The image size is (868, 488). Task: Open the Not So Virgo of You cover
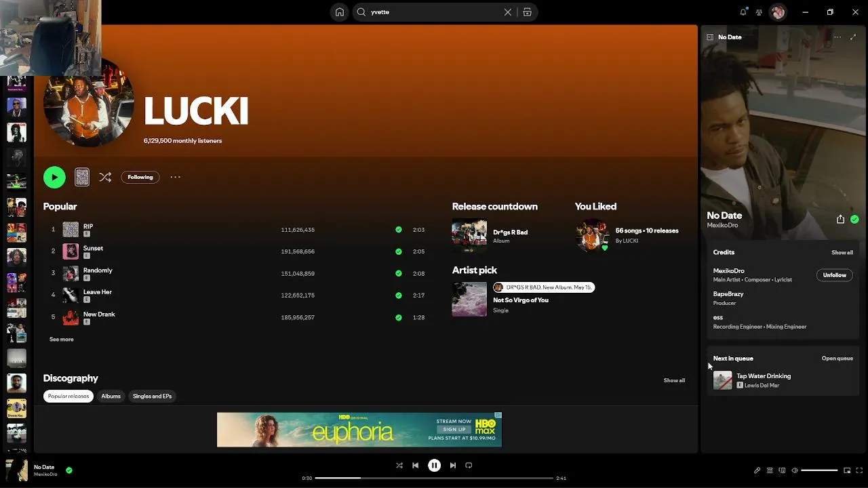[469, 299]
